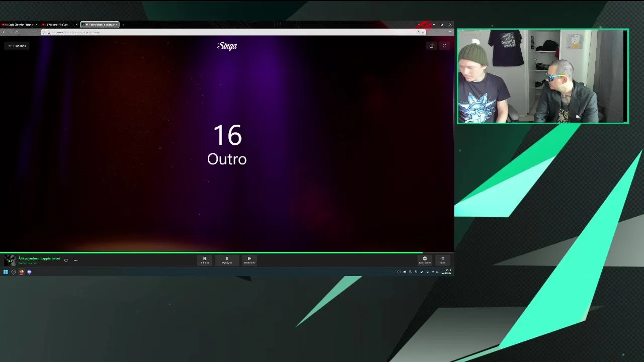Go back in the browser
This screenshot has height=362, width=644.
[4, 32]
